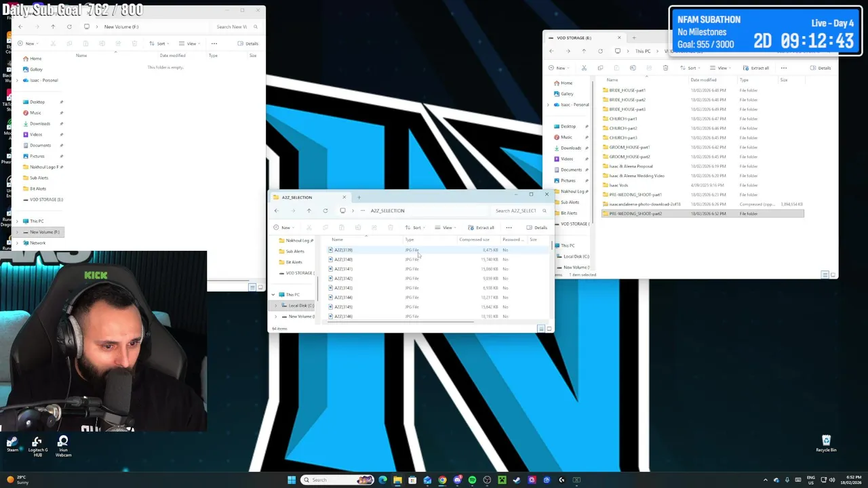The image size is (868, 488).
Task: Collapse This PC in A2Z_SELECTION sidebar
Action: [x=273, y=295]
